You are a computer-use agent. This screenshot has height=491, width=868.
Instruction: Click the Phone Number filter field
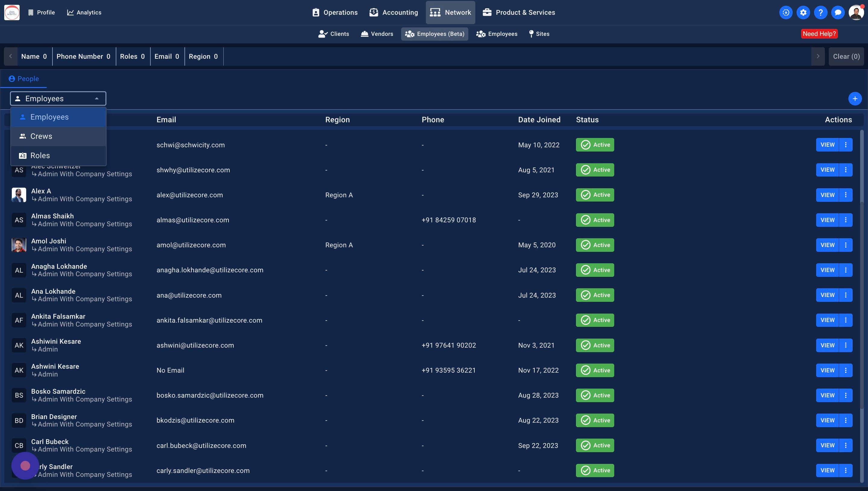pyautogui.click(x=83, y=56)
